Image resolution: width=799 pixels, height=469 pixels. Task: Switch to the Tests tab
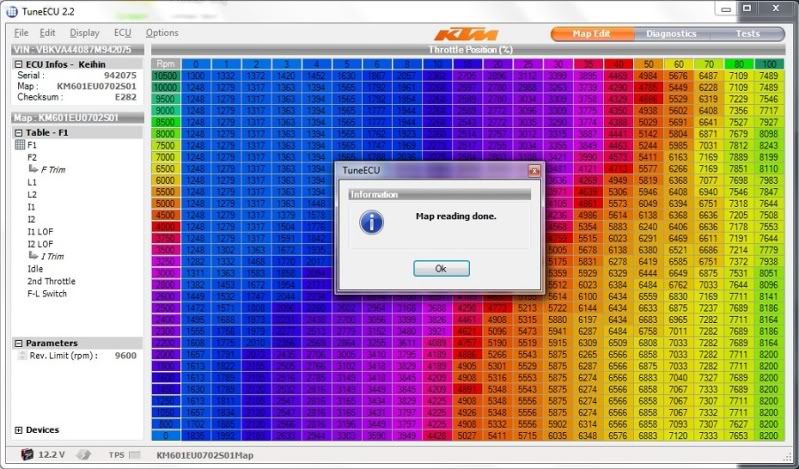tap(748, 34)
